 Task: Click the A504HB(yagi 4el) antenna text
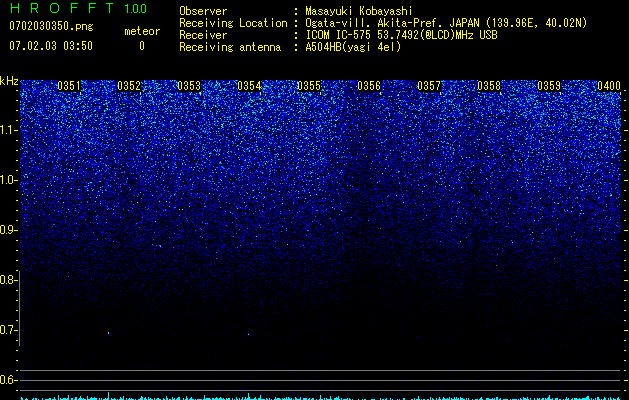[x=353, y=47]
